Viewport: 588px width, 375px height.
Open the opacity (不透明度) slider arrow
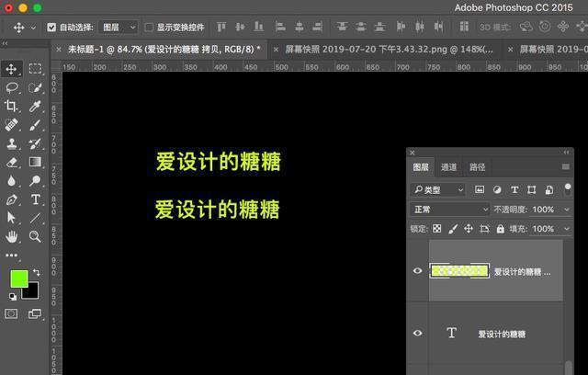[x=567, y=210]
